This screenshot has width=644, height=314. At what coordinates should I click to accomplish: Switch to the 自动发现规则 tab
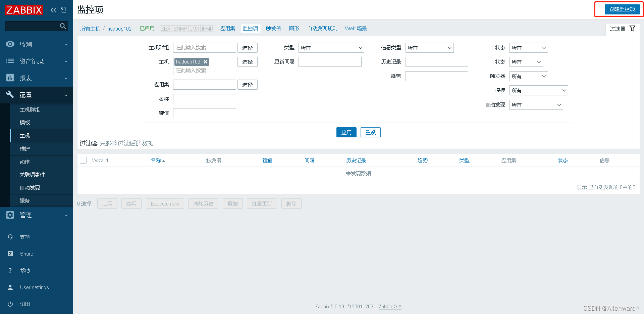322,29
